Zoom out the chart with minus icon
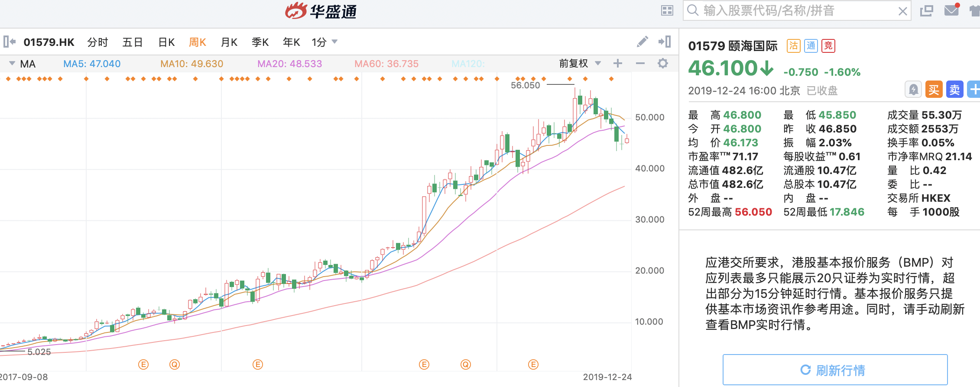The image size is (980, 387). (640, 64)
